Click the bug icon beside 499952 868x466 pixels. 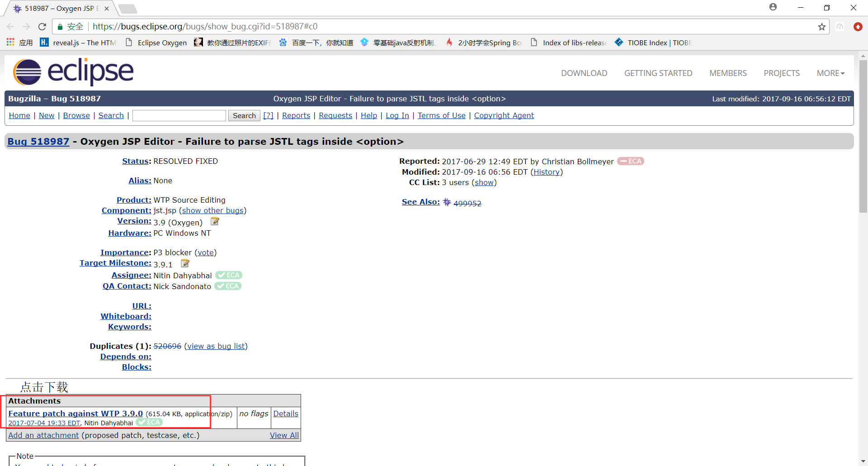pyautogui.click(x=447, y=202)
